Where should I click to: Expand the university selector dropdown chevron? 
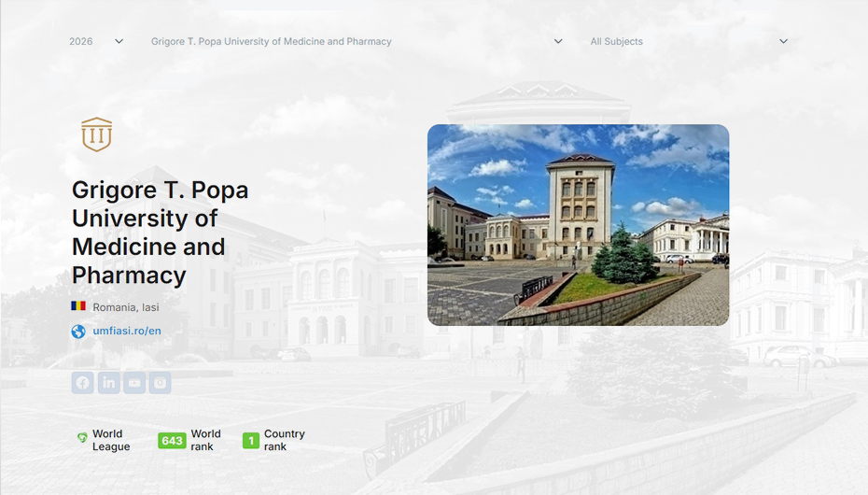click(x=558, y=41)
